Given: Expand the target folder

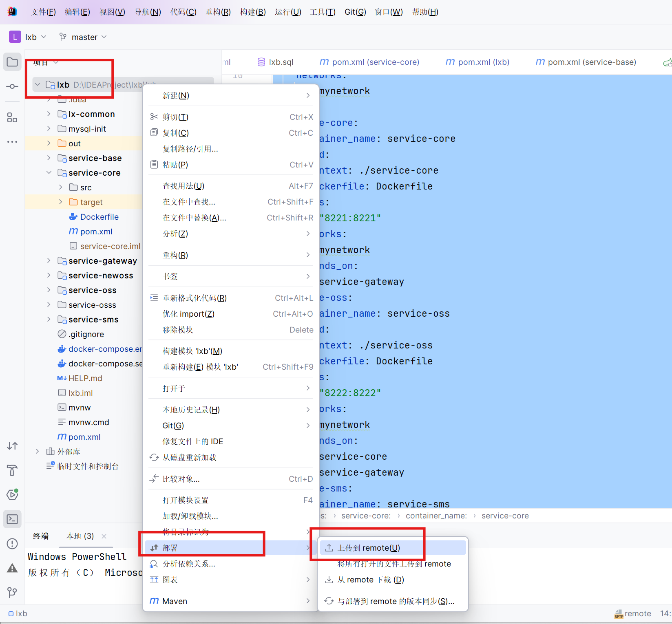Looking at the screenshot, I should [60, 202].
